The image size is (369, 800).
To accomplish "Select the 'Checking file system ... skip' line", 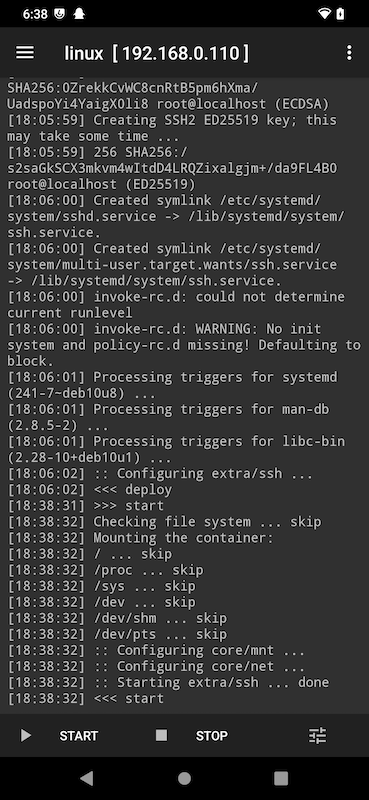I will coord(164,521).
